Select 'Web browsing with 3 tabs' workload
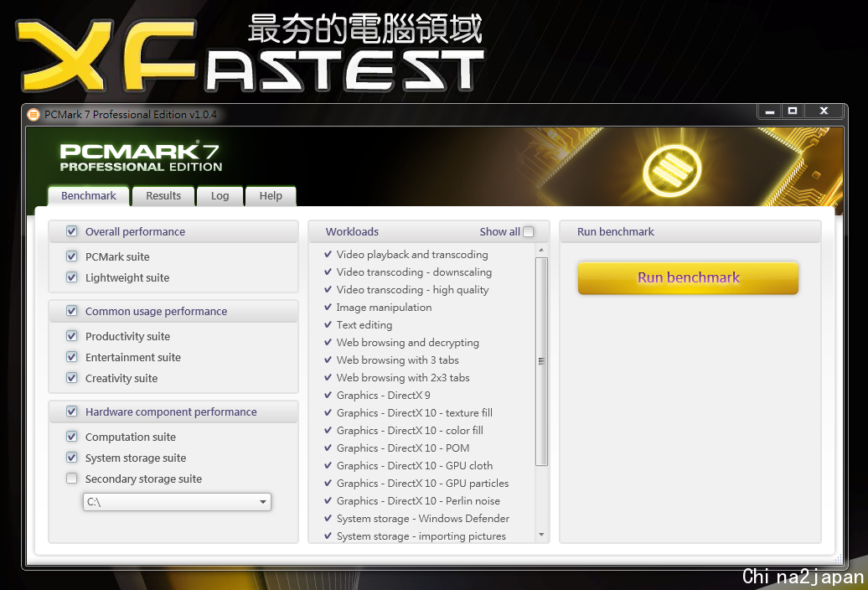Viewport: 868px width, 590px height. tap(397, 360)
